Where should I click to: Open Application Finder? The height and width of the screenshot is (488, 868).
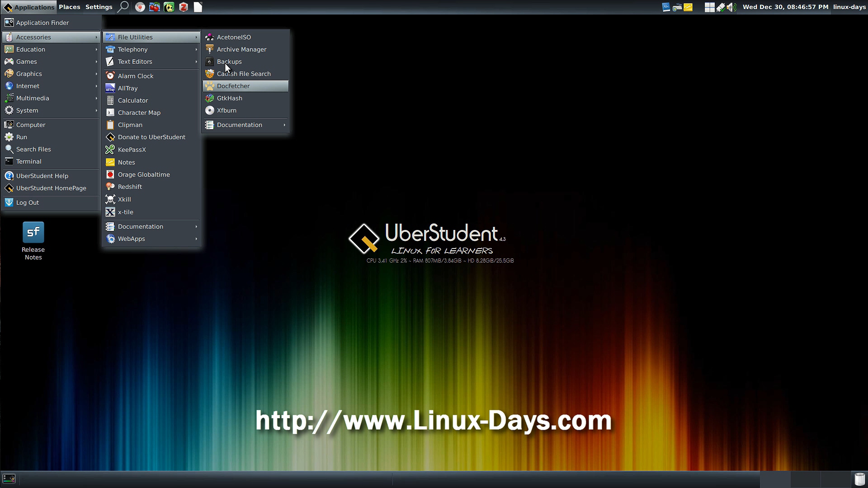pyautogui.click(x=51, y=23)
